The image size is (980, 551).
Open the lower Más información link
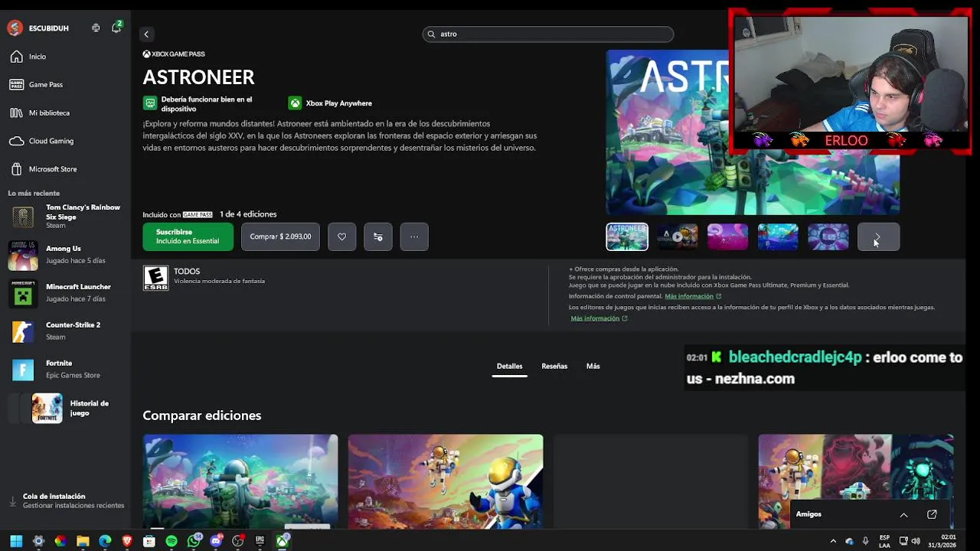[x=599, y=318]
